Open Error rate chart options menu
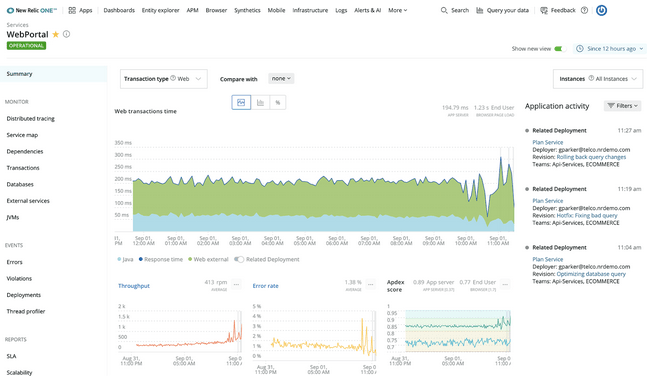 (x=371, y=284)
